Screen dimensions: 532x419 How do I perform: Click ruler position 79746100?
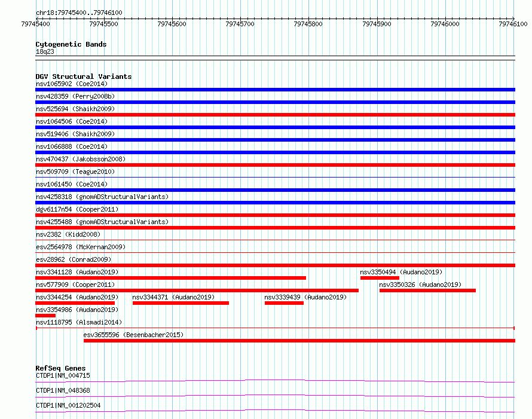click(x=513, y=24)
